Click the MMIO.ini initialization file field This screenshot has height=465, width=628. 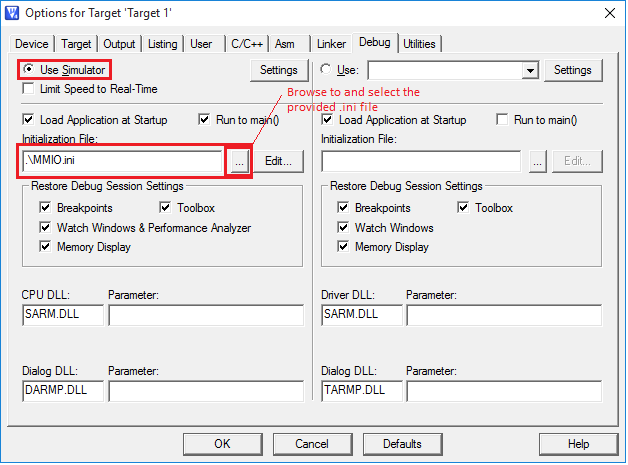(x=122, y=161)
